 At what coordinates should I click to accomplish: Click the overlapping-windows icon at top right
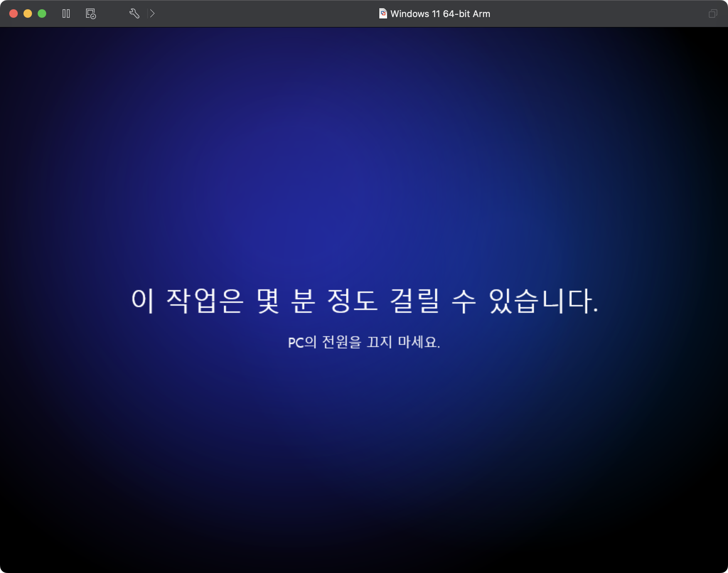pyautogui.click(x=713, y=14)
